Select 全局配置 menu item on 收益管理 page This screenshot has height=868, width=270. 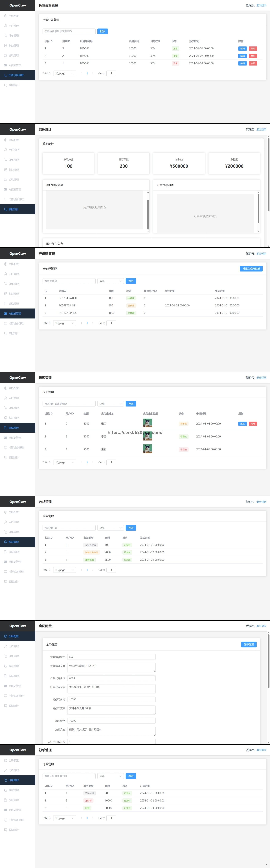pos(17,512)
